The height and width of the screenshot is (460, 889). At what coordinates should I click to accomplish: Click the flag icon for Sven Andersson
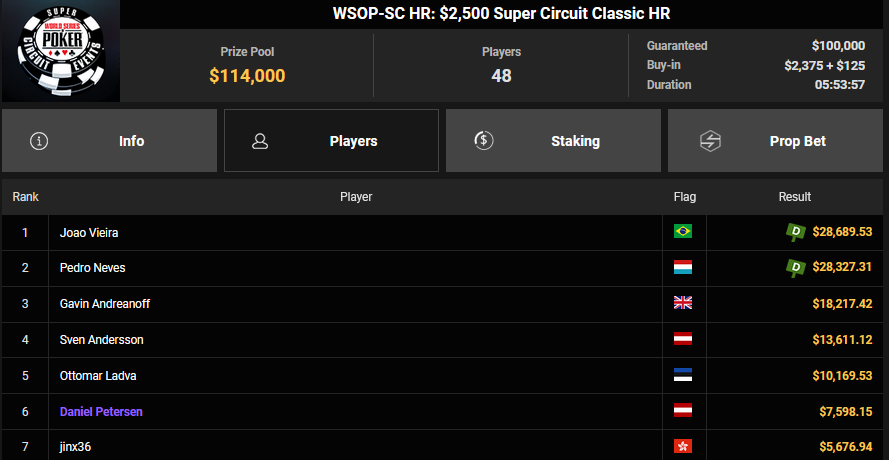point(683,340)
